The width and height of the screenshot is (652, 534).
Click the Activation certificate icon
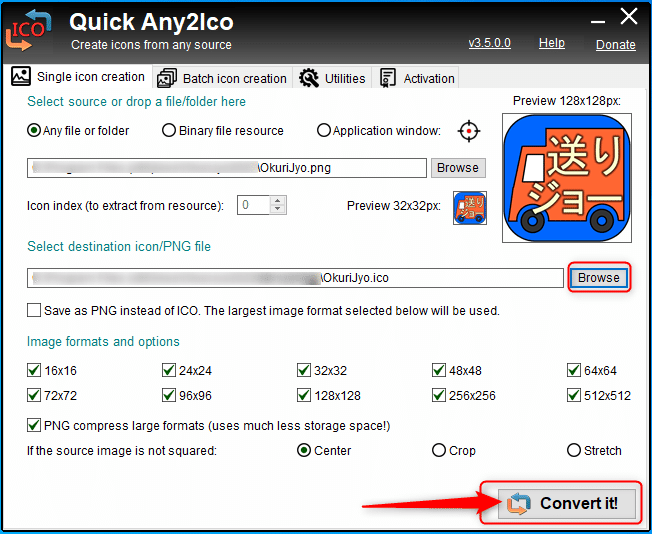[x=388, y=78]
